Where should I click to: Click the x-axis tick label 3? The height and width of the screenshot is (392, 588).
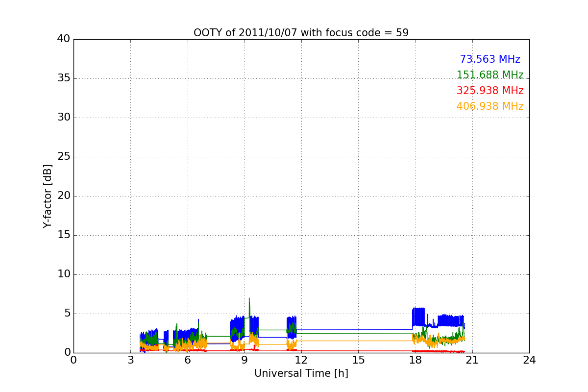[130, 360]
